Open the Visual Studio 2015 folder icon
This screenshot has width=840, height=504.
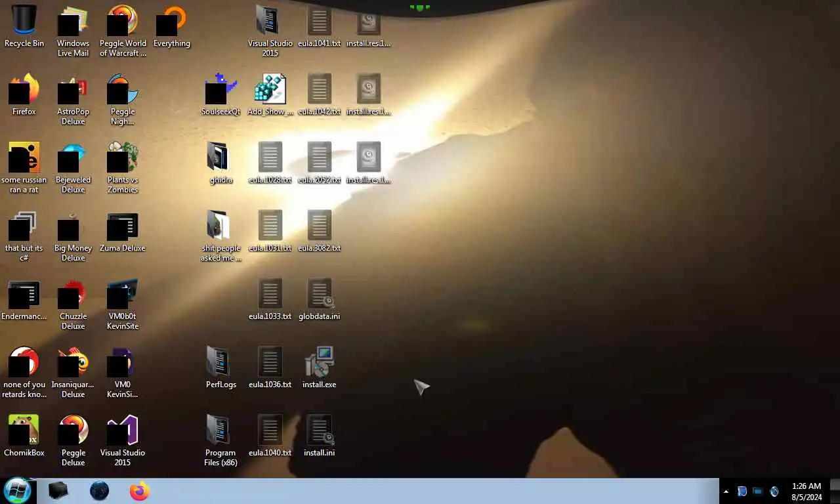270,31
